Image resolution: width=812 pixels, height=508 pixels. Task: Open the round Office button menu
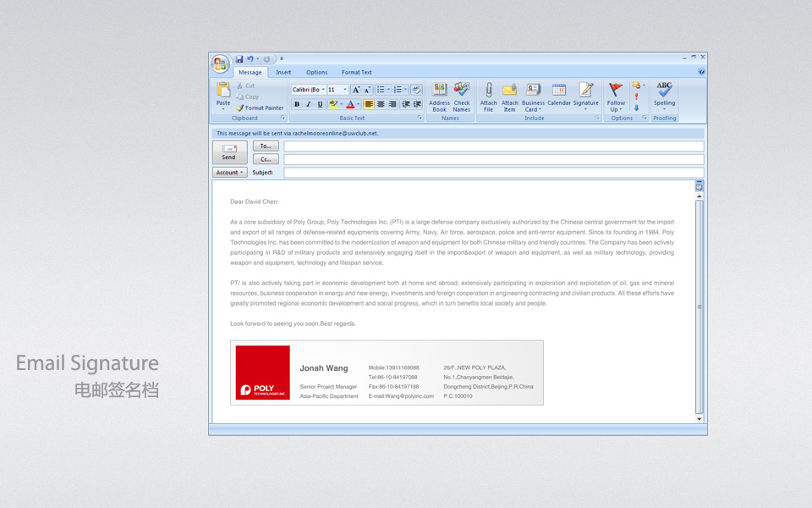coord(220,64)
